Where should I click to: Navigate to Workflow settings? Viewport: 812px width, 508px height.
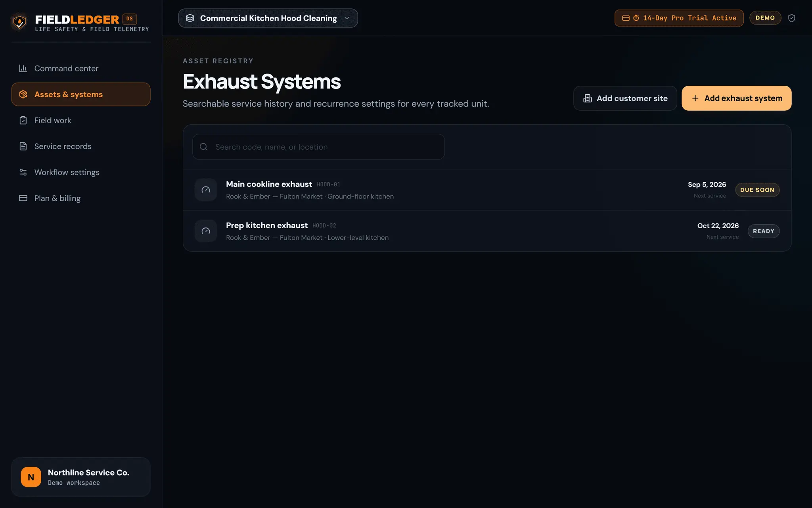(81, 172)
